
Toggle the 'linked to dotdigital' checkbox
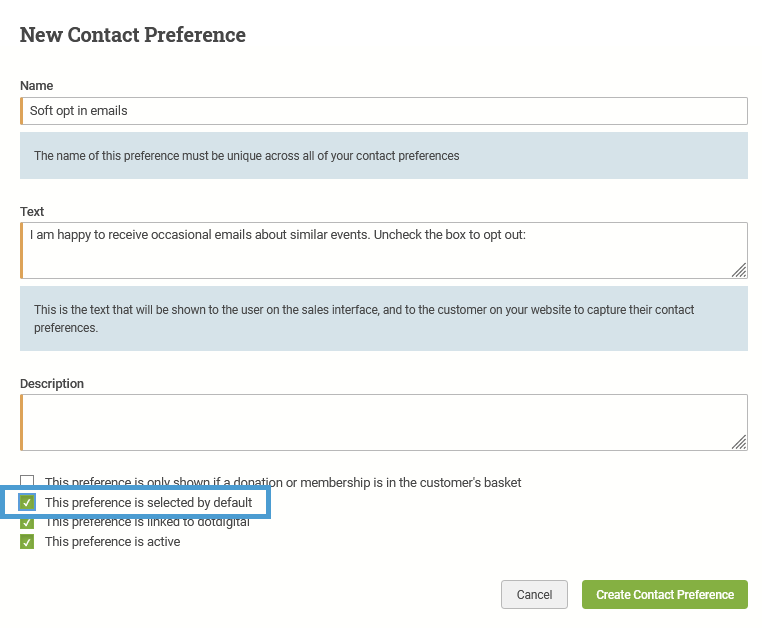[x=27, y=523]
